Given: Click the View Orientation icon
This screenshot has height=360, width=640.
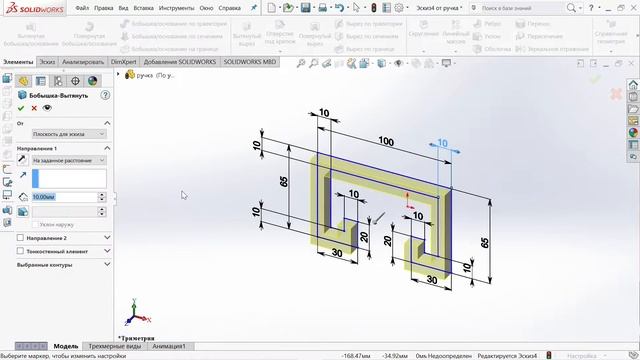Looking at the screenshot, I should tap(364, 63).
